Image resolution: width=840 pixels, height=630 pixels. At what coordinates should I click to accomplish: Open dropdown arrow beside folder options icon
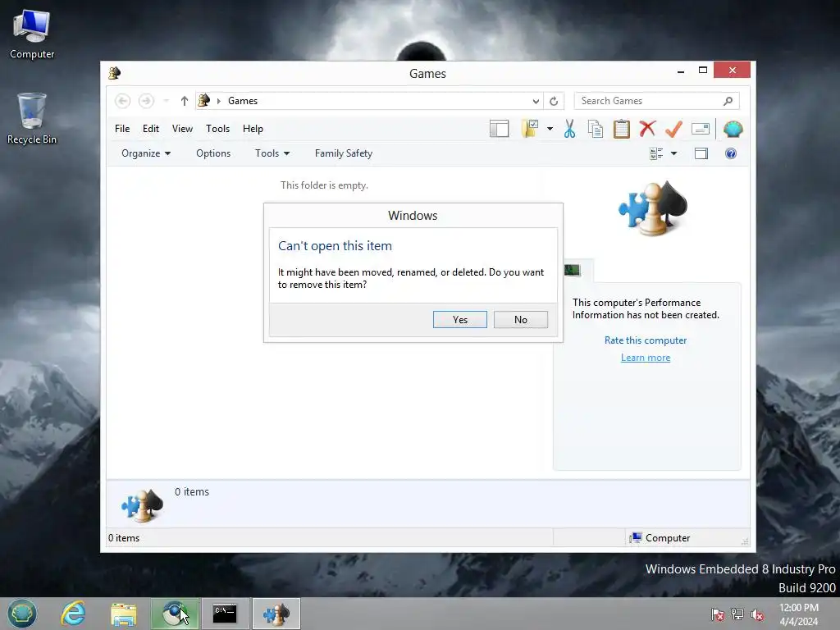[x=550, y=129]
